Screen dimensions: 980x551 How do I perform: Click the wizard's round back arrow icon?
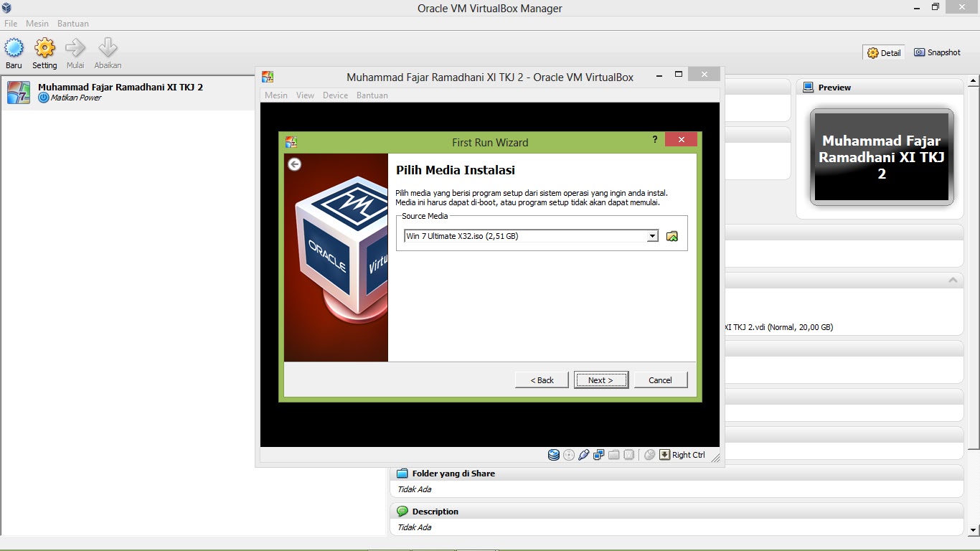point(294,164)
